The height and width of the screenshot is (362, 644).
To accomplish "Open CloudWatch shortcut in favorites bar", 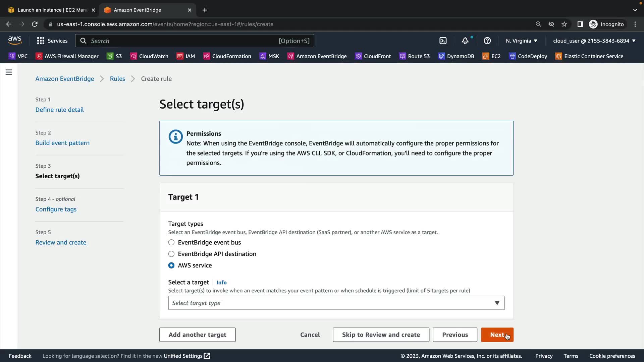I will click(x=149, y=56).
